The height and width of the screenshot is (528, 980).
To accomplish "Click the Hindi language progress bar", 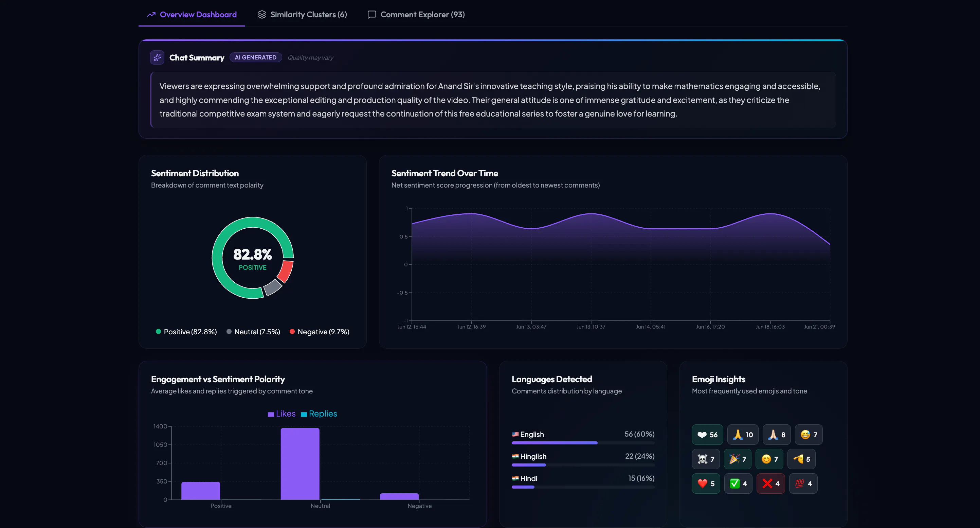I will coord(583,487).
